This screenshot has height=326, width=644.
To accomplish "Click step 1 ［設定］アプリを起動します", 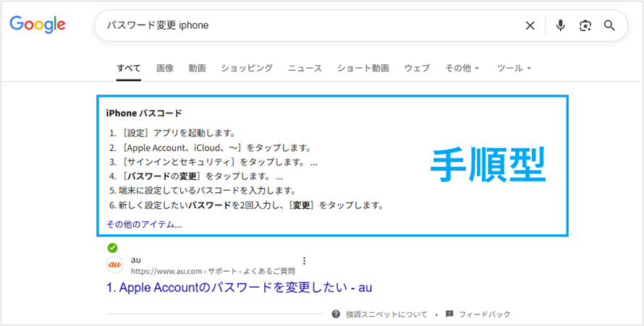I will coord(172,133).
